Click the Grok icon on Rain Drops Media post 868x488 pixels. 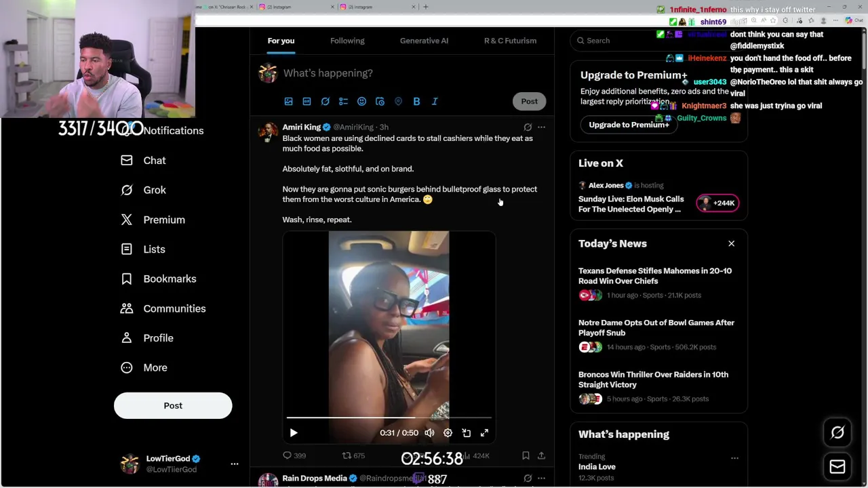tap(528, 479)
